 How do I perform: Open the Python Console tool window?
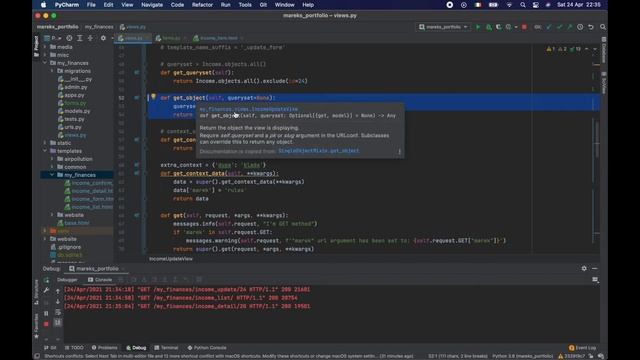click(207, 348)
